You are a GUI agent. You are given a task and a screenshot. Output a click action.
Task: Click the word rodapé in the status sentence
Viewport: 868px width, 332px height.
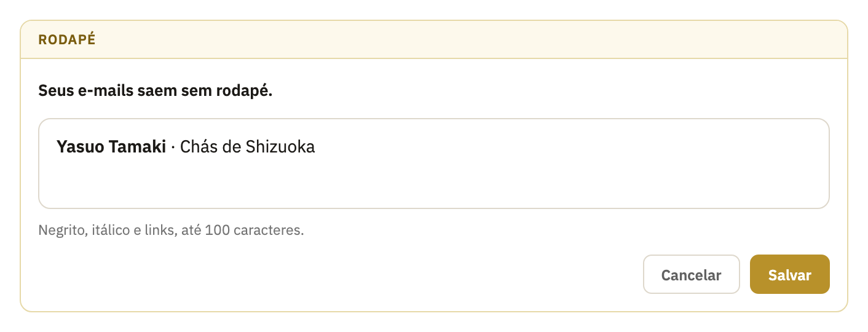pos(244,92)
